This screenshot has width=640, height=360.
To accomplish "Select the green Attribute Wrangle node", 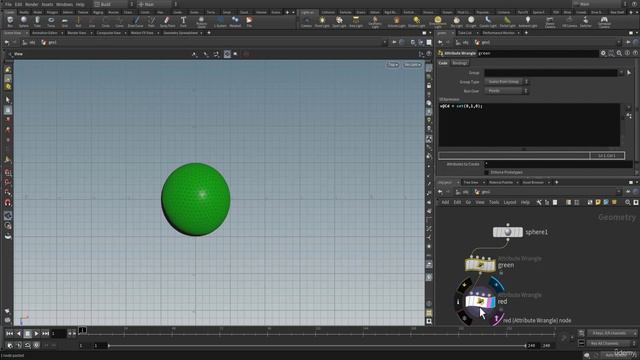I will 480,265.
